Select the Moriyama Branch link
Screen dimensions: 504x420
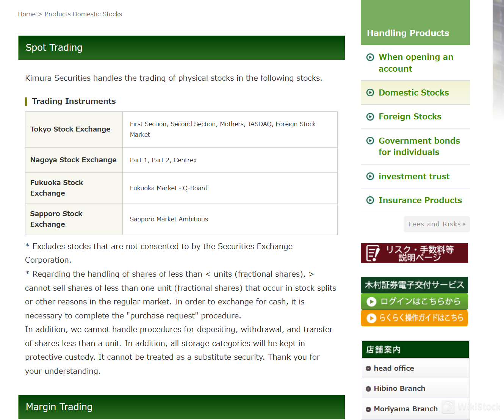coord(405,409)
